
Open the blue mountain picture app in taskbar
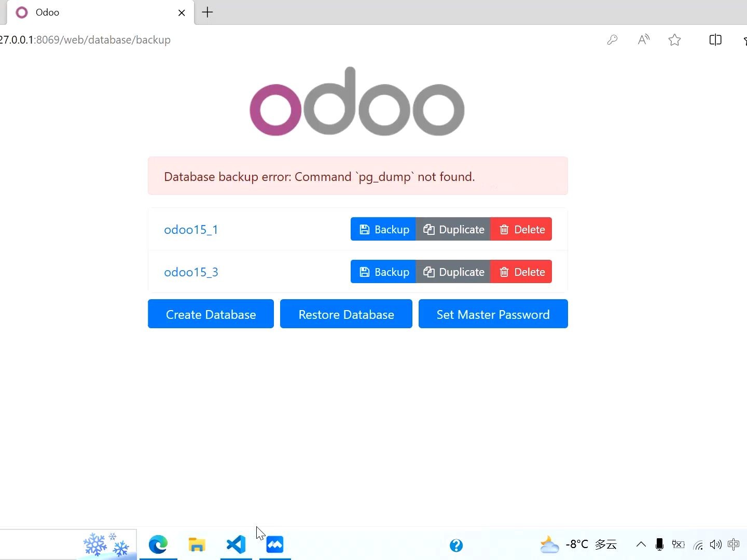pyautogui.click(x=275, y=544)
